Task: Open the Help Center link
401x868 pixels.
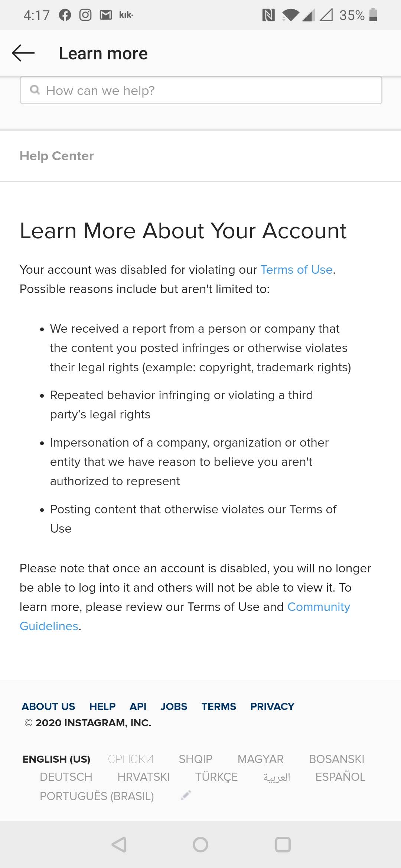Action: pos(57,156)
